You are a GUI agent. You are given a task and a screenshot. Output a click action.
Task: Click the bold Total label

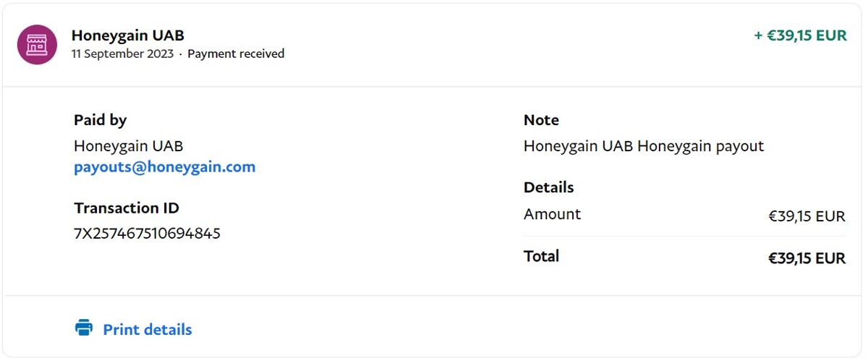541,256
